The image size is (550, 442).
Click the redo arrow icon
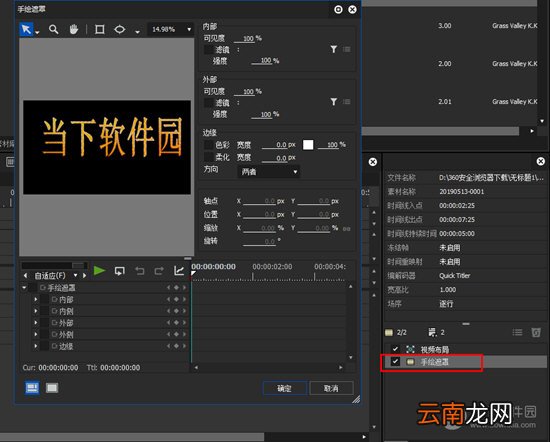click(x=159, y=271)
